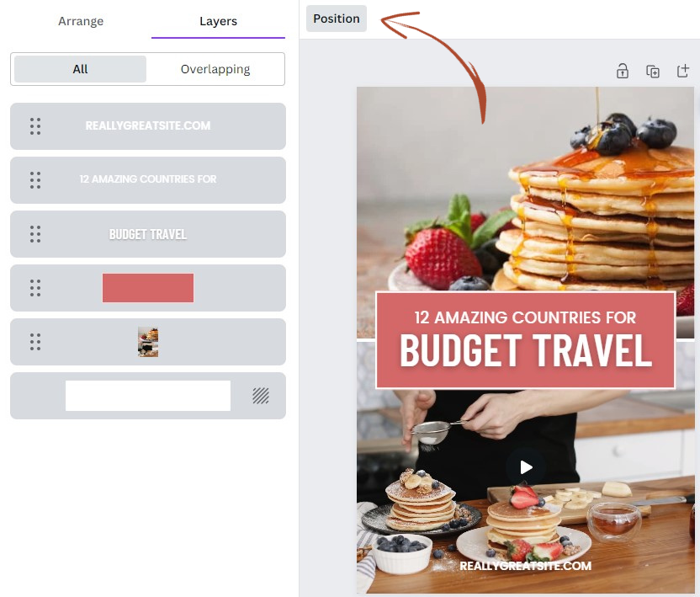Open the Arrange tab
The image size is (700, 597).
coord(81,21)
